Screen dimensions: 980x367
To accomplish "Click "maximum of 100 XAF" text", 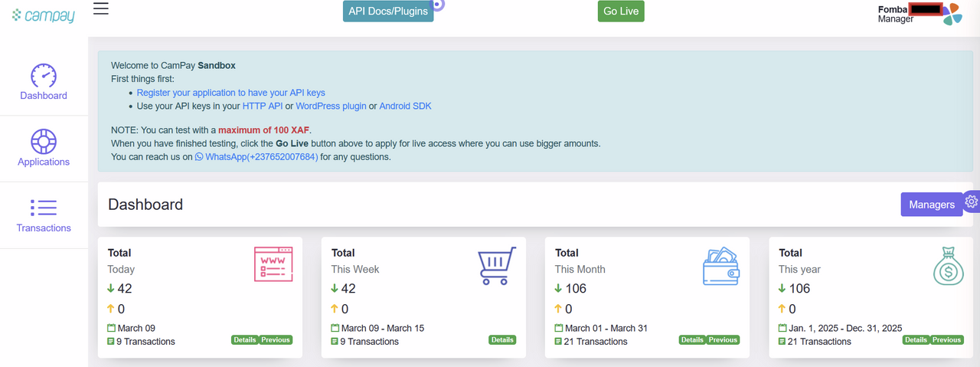I will (264, 129).
